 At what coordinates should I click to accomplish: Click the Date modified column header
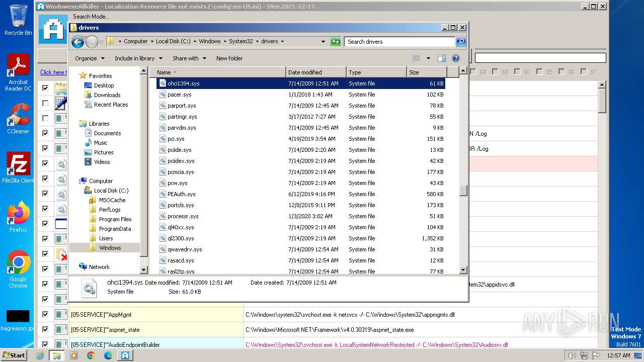pyautogui.click(x=316, y=72)
